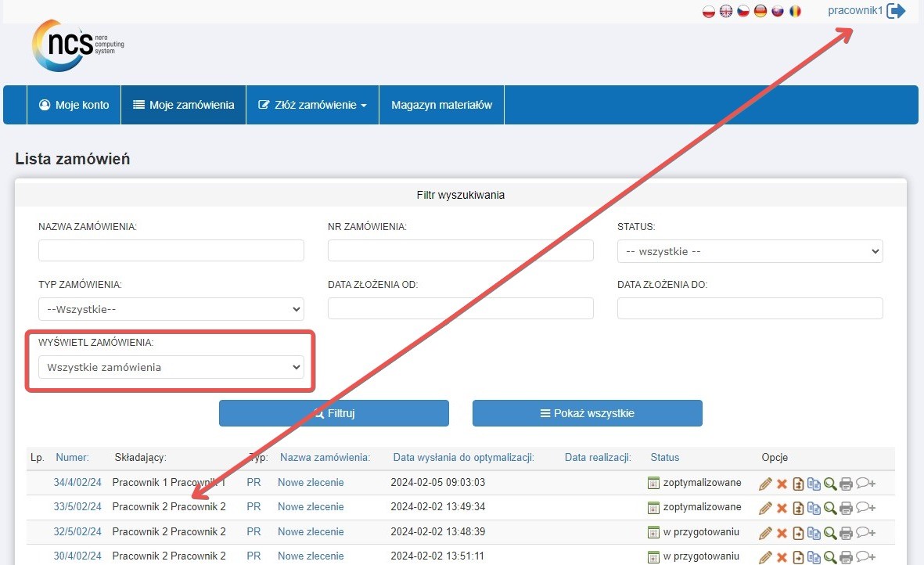The image size is (924, 565).
Task: Expand the Typ zamówienia dropdown
Action: [x=171, y=309]
